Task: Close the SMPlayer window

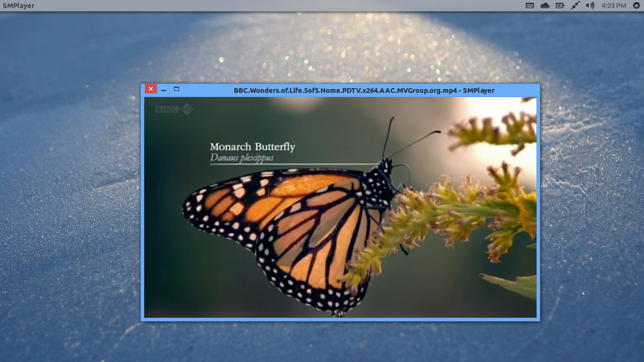Action: point(151,89)
